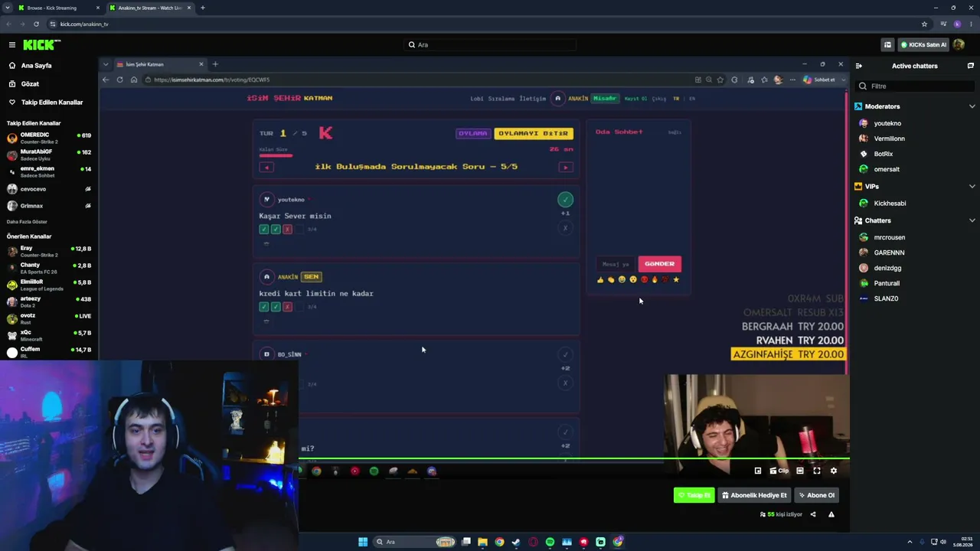Click the green stream progress bar

(x=574, y=459)
